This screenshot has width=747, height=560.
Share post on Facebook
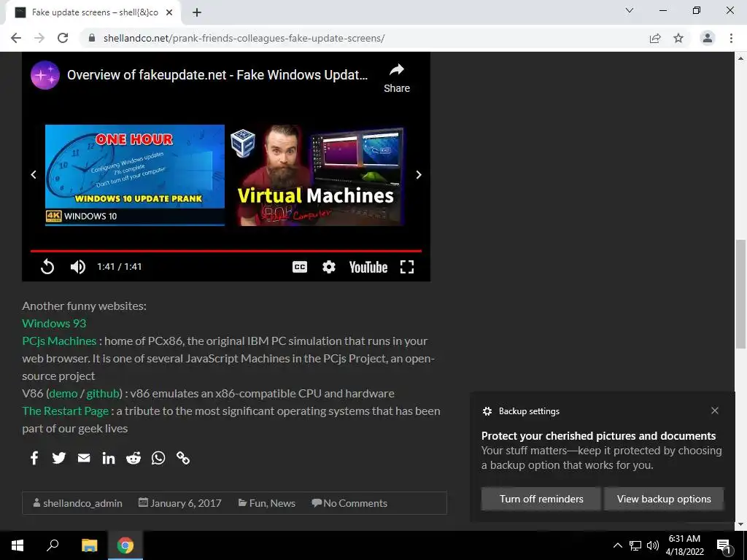click(x=34, y=458)
